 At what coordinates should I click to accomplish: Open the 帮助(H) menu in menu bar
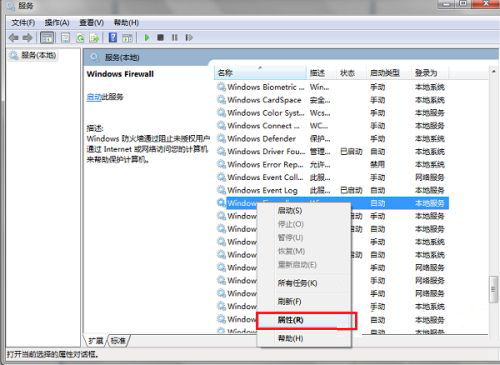(x=126, y=23)
